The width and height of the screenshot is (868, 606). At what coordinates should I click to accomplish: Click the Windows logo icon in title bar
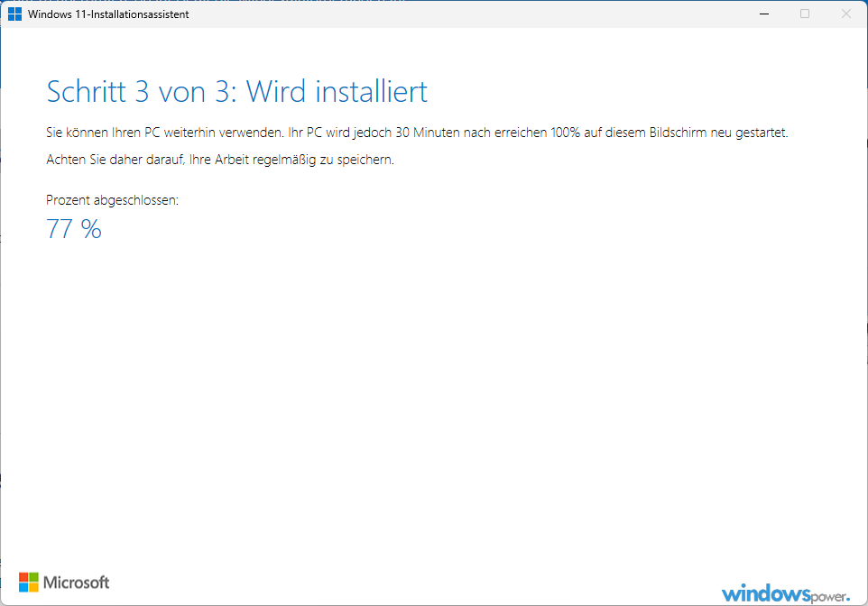(15, 14)
